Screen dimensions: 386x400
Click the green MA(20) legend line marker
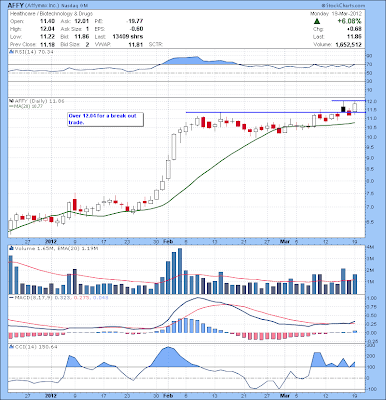click(x=11, y=106)
